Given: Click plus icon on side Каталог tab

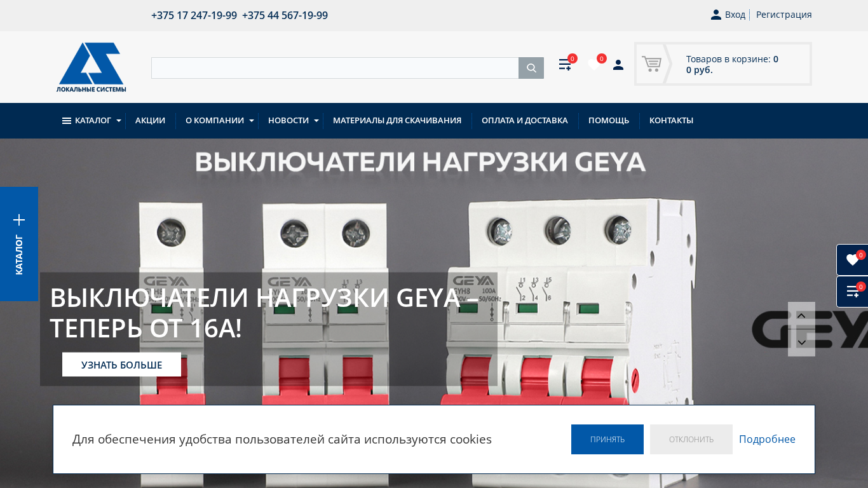Looking at the screenshot, I should [x=19, y=220].
